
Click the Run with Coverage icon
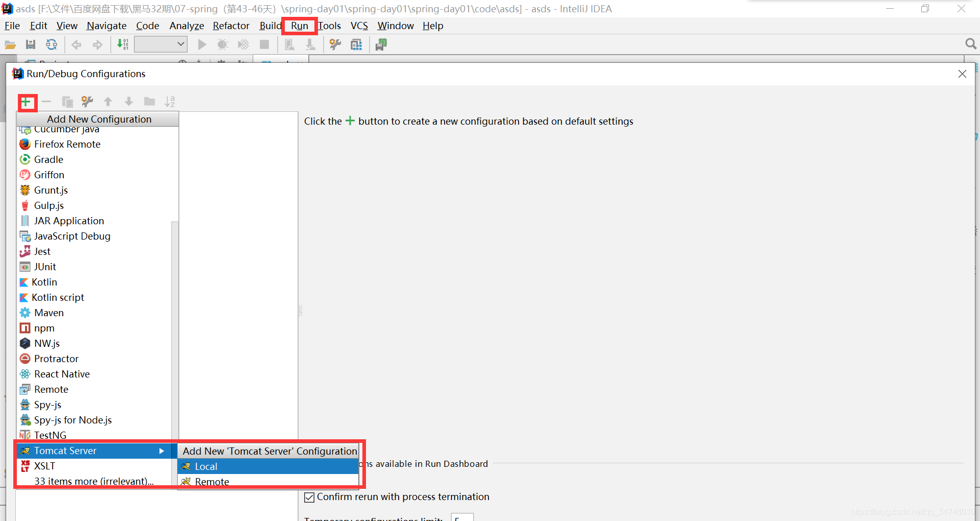243,45
